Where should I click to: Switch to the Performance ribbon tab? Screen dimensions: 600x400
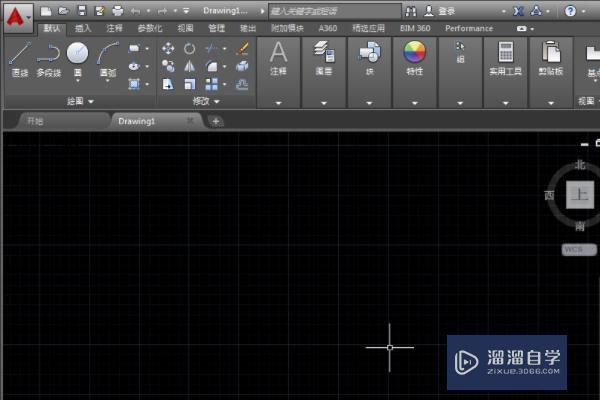(x=469, y=28)
